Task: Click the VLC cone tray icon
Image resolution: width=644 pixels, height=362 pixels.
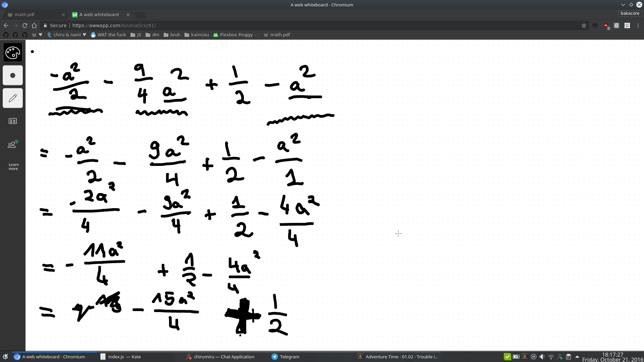Action: point(525,357)
